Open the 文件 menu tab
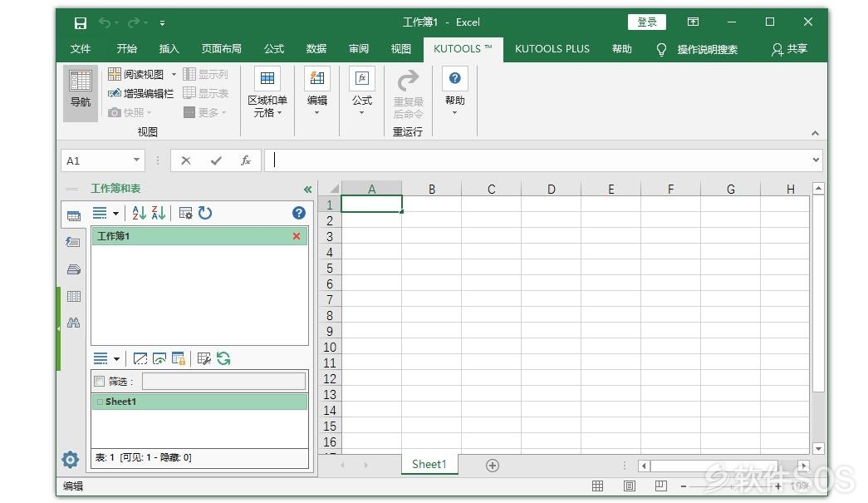The height and width of the screenshot is (503, 868). point(81,49)
